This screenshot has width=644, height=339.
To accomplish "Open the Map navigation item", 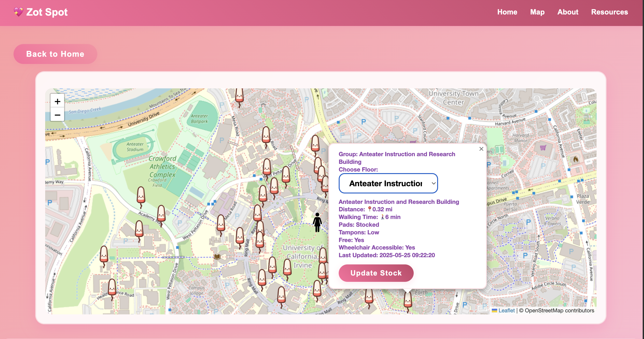I will click(537, 12).
